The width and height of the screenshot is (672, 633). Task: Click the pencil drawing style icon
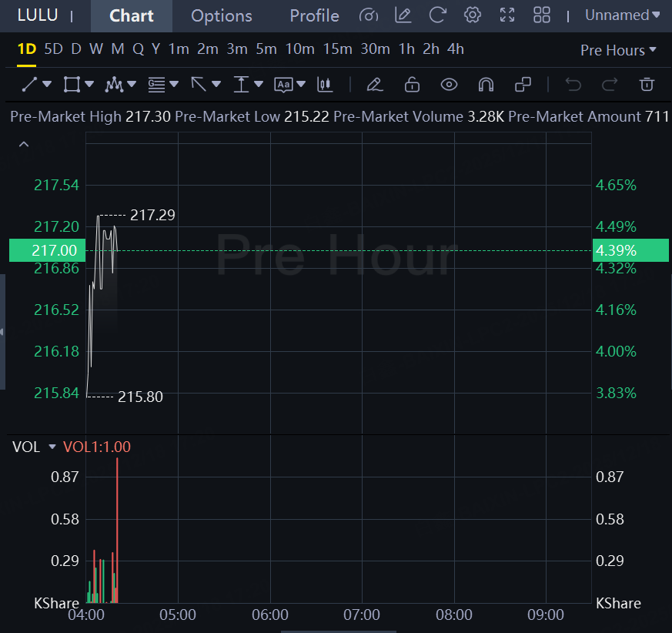tap(375, 84)
